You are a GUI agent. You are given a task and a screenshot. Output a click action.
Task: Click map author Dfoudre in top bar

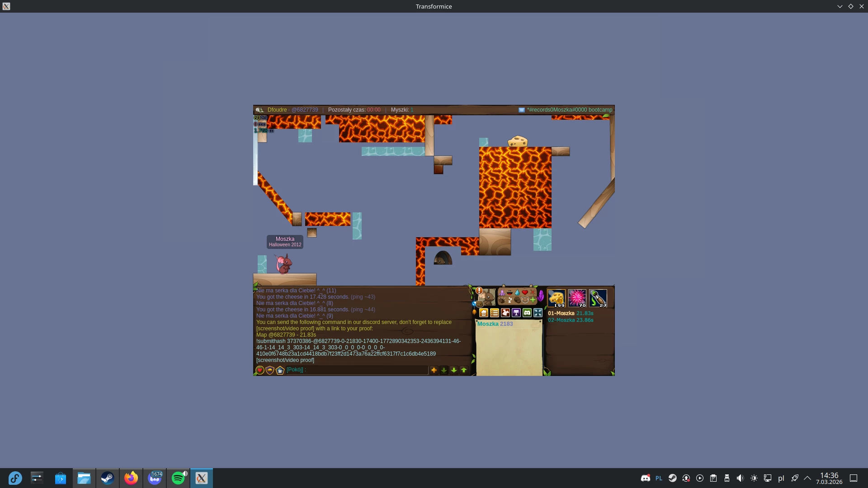tap(277, 110)
